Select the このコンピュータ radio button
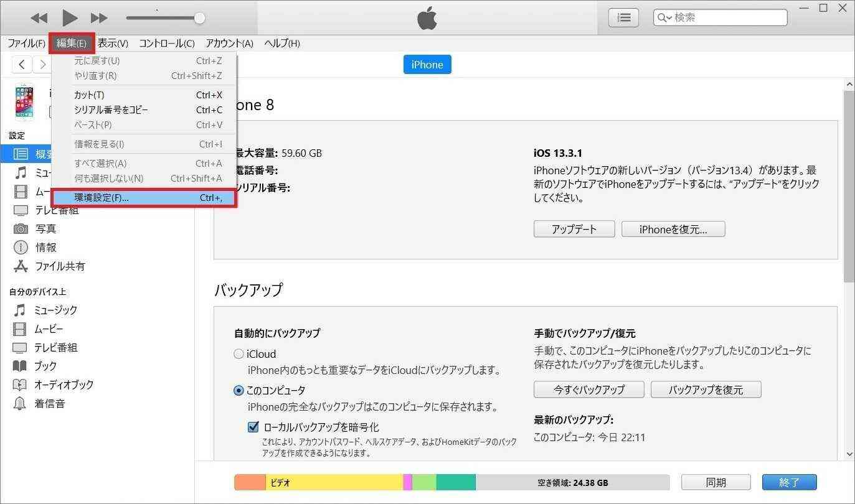Screen dimensions: 855x504 tap(239, 391)
